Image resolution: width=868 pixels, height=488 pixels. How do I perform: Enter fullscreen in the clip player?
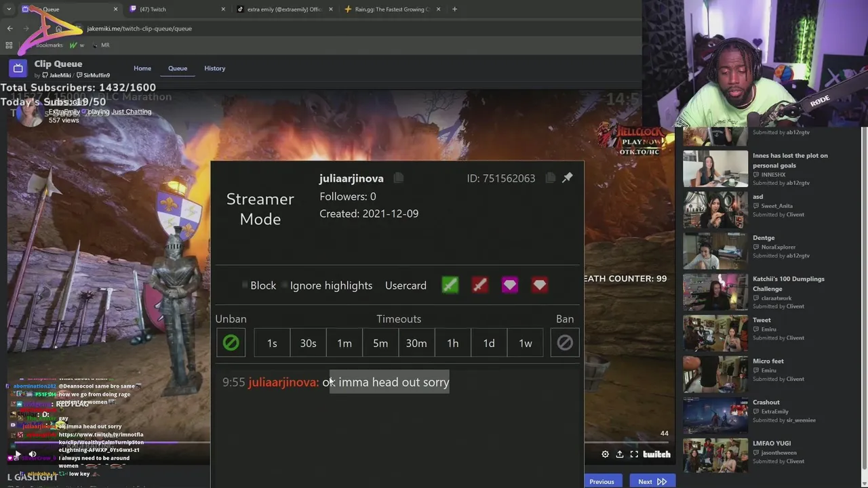[x=634, y=454]
